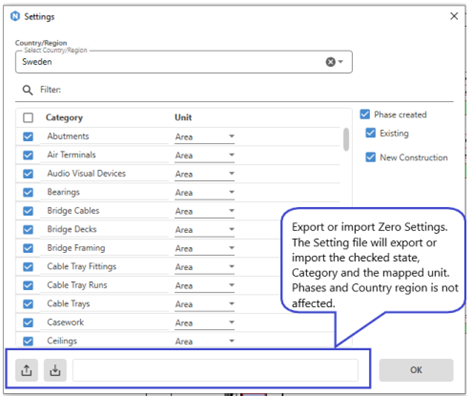This screenshot has width=472, height=396.
Task: Open unit dropdown for Bridge Framing
Action: click(x=232, y=248)
